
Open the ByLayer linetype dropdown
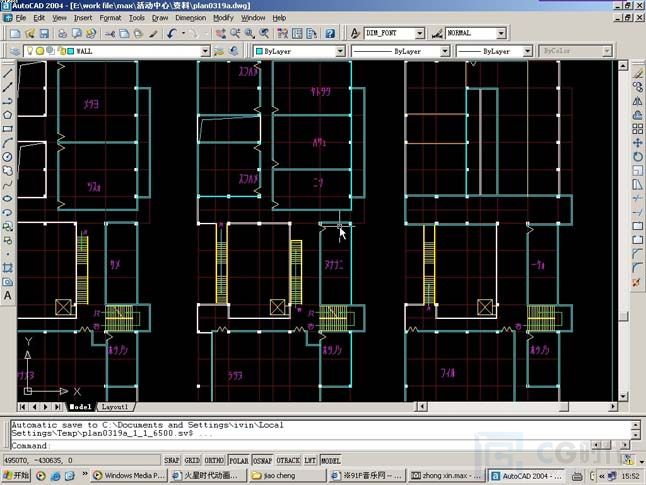(445, 52)
